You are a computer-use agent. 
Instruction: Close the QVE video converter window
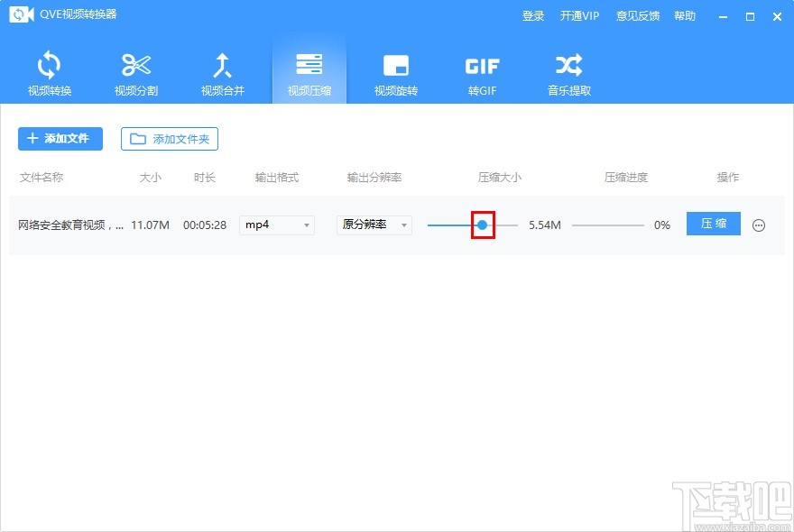[777, 17]
